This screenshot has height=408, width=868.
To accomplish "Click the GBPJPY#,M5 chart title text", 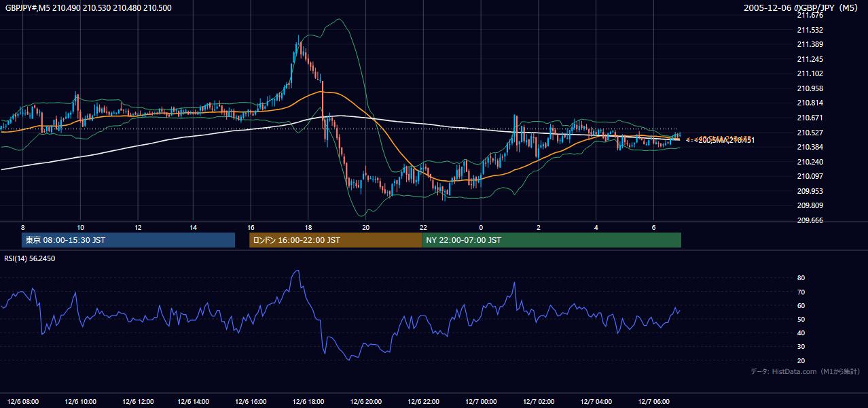I will click(x=88, y=7).
